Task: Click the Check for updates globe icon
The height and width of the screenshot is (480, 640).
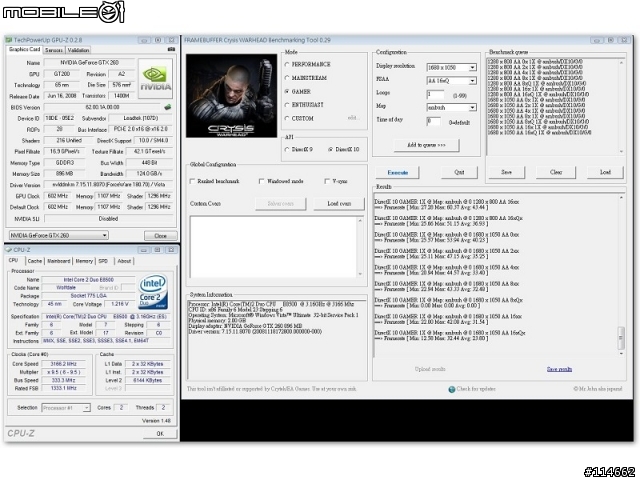Action: click(451, 389)
